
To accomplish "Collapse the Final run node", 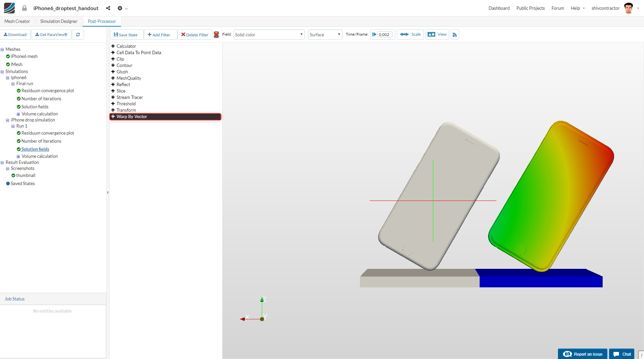I will [x=13, y=84].
